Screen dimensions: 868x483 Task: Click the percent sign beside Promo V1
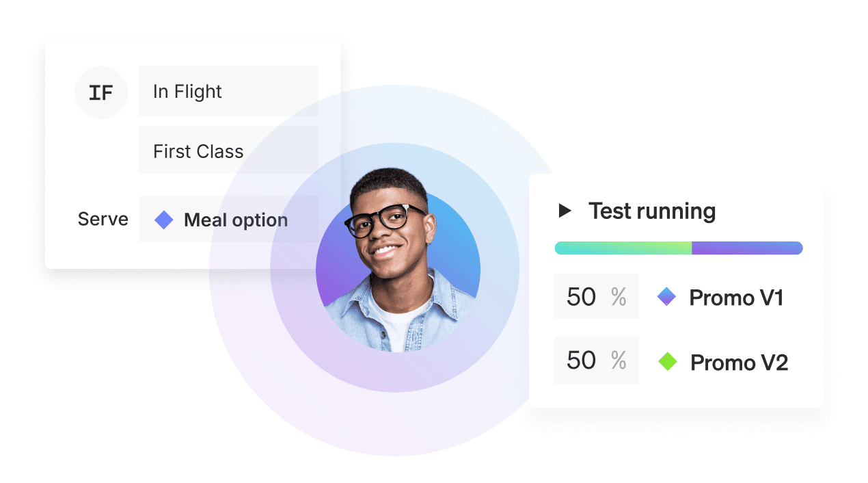(619, 297)
